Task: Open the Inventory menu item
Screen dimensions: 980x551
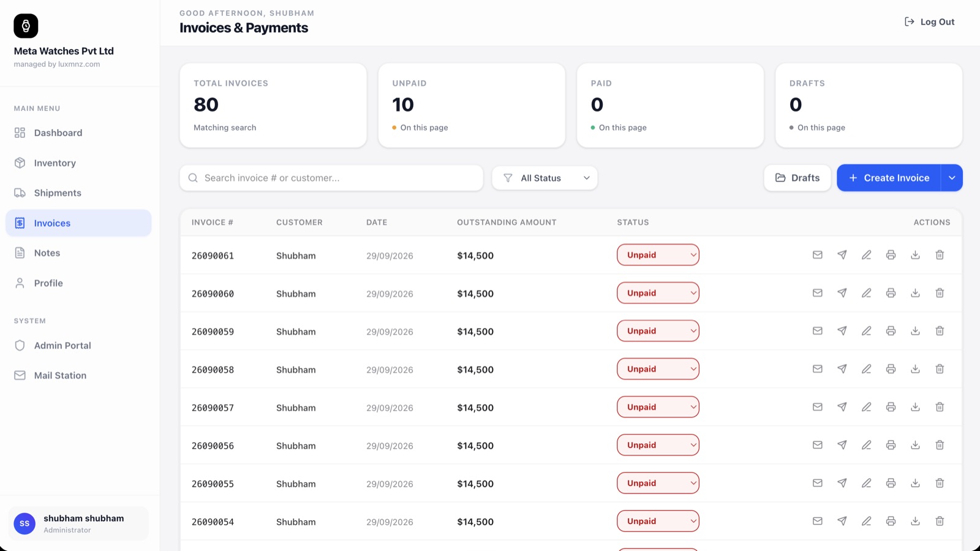Action: [78, 163]
